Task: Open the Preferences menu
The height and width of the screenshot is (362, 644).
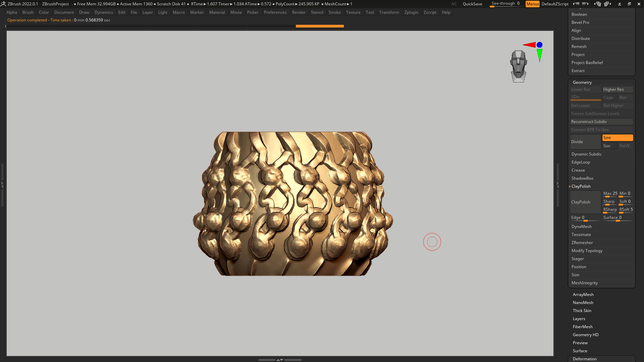Action: [275, 12]
